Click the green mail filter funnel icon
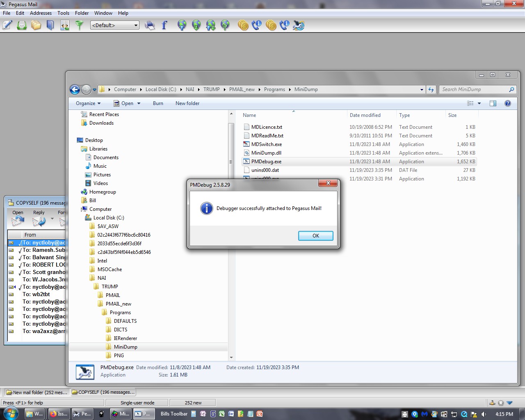This screenshot has width=525, height=420. coord(79,25)
